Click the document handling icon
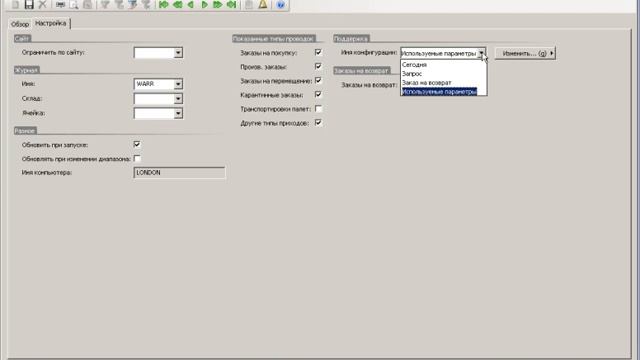The height and width of the screenshot is (360, 640). (249, 4)
